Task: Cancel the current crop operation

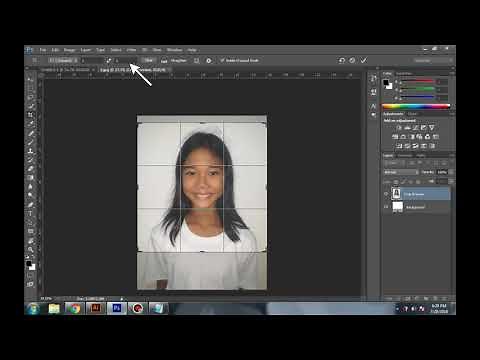Action: coord(352,60)
